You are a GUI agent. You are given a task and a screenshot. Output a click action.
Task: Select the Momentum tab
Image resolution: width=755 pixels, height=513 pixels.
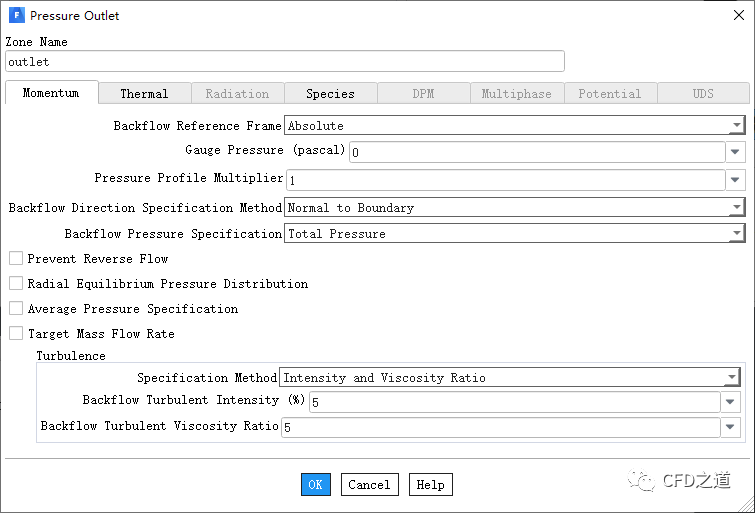[x=51, y=93]
